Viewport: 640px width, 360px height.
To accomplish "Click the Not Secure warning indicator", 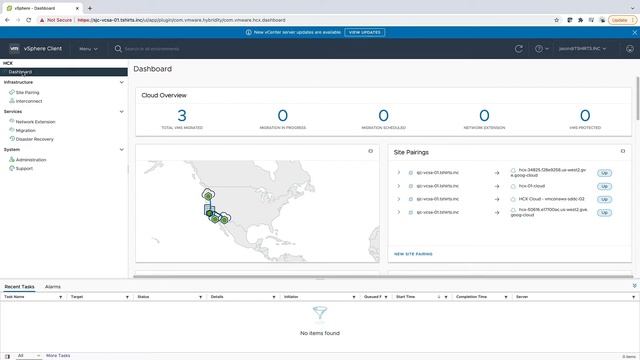I will click(x=56, y=20).
